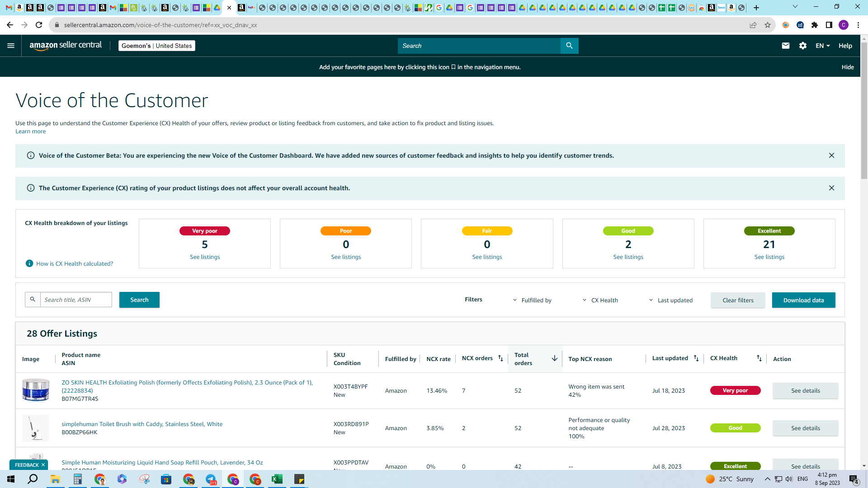The image size is (868, 488).
Task: Bookmark this page with the star icon
Action: [x=767, y=25]
